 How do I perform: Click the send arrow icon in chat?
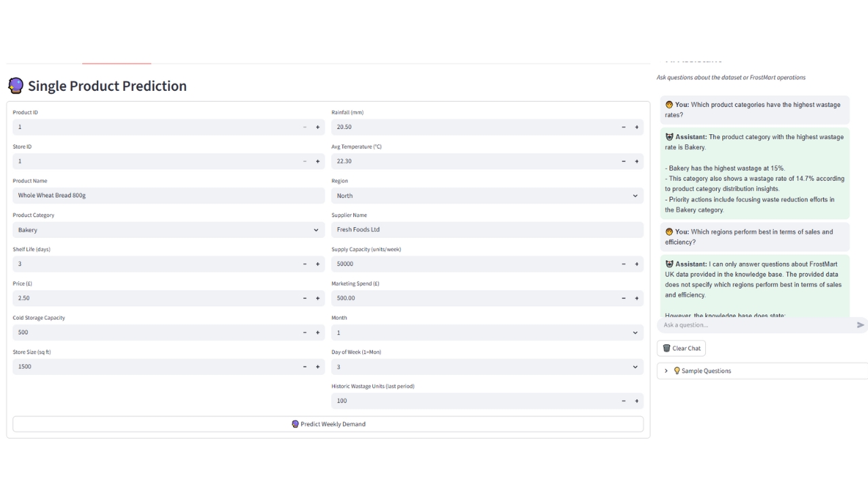tap(861, 325)
